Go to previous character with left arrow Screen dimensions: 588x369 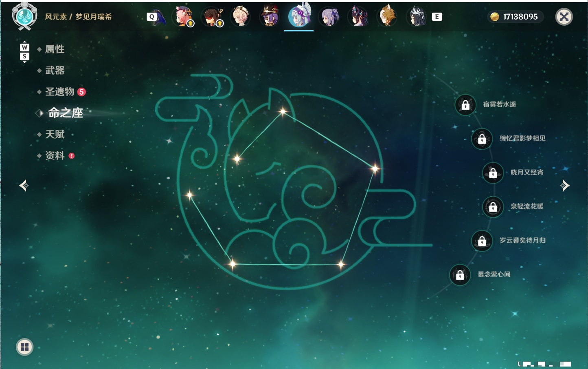click(24, 186)
